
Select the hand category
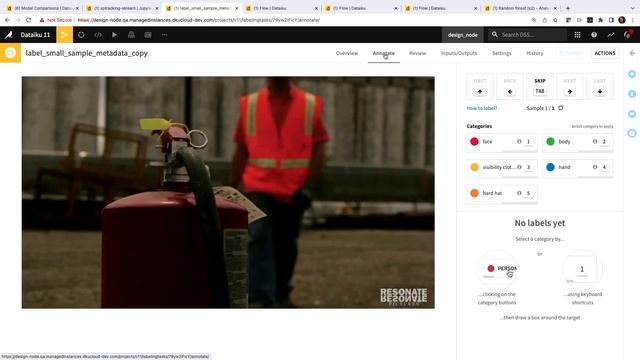(578, 167)
